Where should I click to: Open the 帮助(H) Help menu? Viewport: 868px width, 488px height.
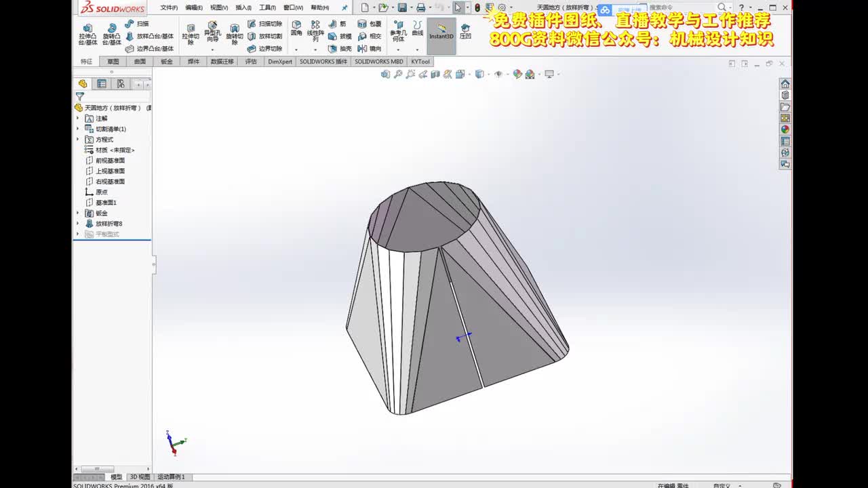pyautogui.click(x=320, y=7)
